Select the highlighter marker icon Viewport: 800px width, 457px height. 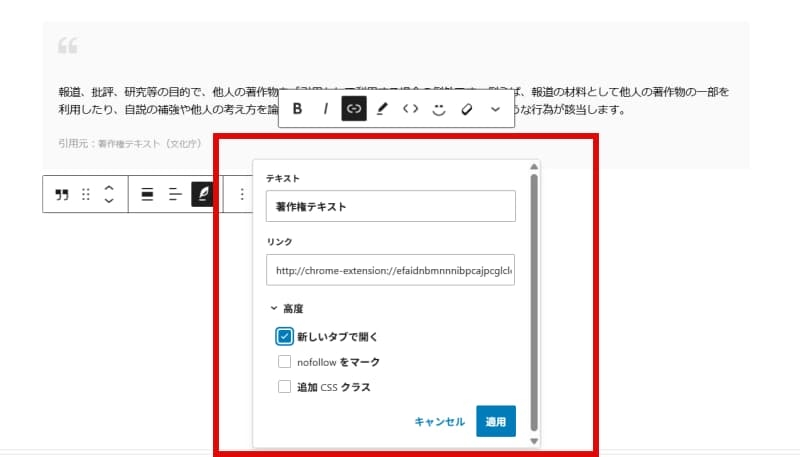point(382,109)
